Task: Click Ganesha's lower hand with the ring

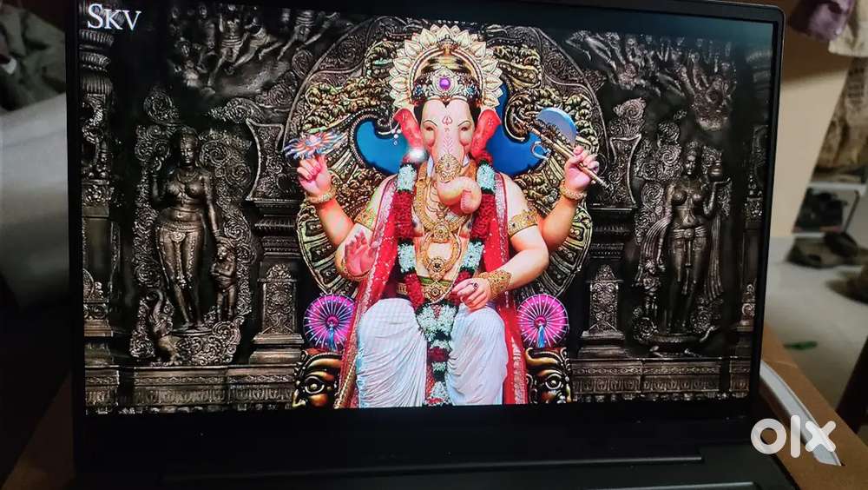Action: (x=472, y=293)
